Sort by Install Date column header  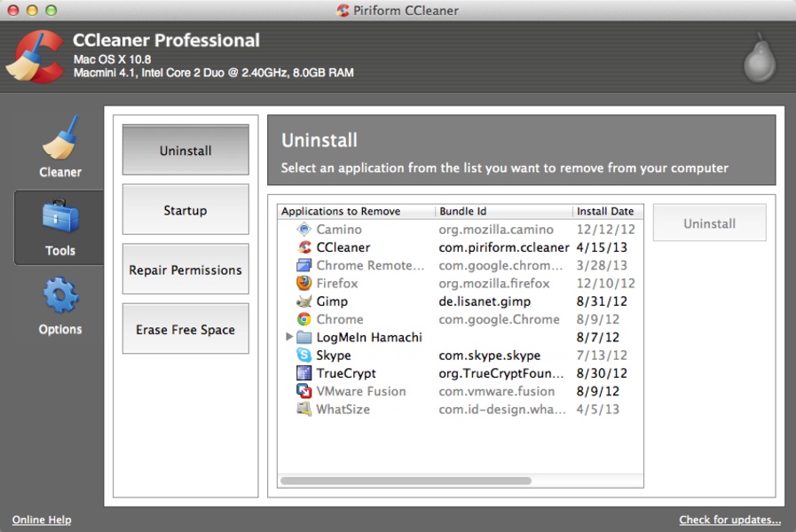606,211
